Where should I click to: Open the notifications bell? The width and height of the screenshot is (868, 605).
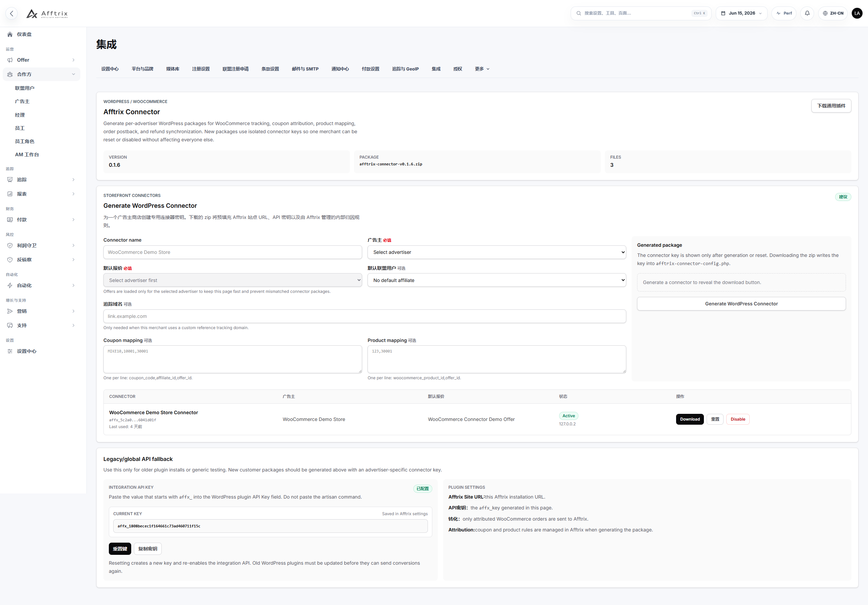(807, 13)
